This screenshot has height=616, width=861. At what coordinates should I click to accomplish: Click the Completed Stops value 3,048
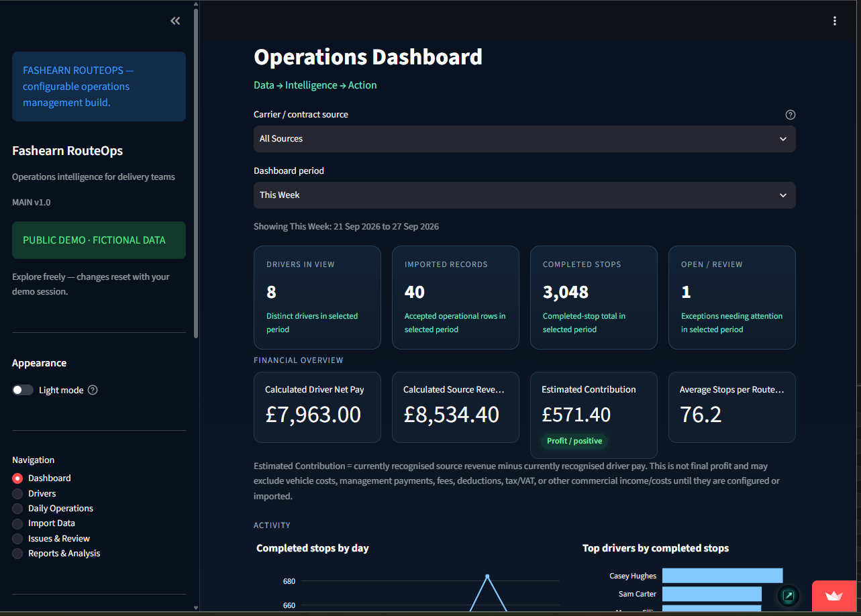[x=566, y=292]
